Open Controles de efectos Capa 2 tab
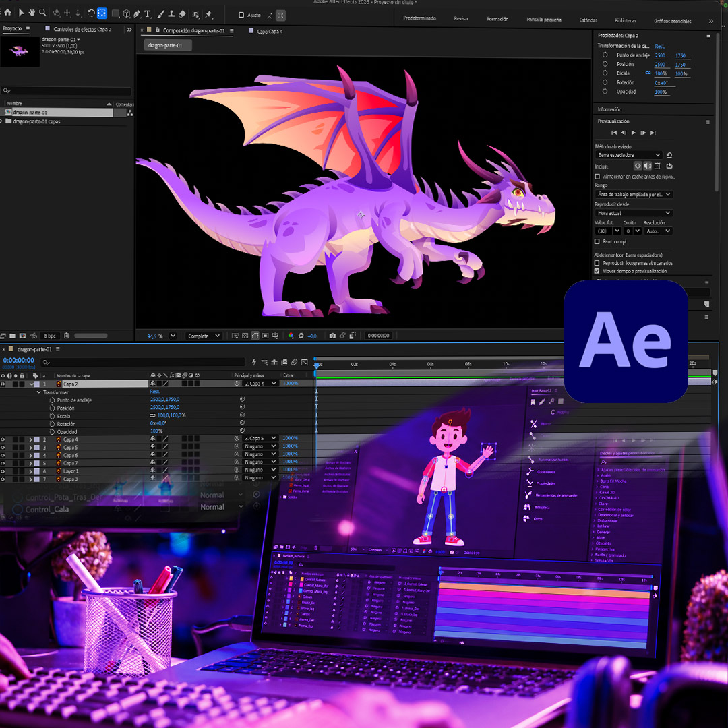 click(x=82, y=29)
